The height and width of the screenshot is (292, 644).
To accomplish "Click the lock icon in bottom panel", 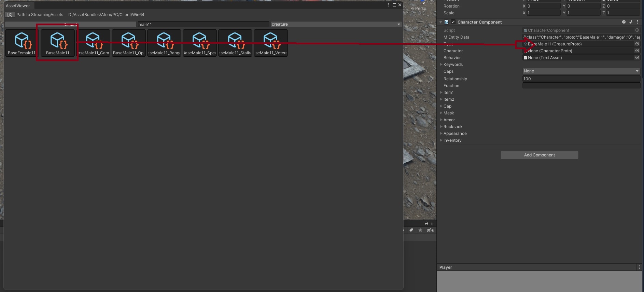I will [426, 223].
